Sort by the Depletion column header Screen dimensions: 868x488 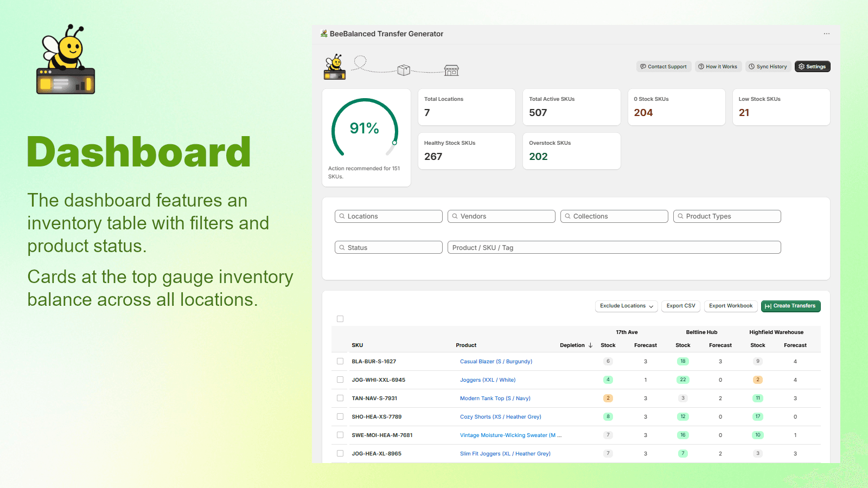click(572, 345)
